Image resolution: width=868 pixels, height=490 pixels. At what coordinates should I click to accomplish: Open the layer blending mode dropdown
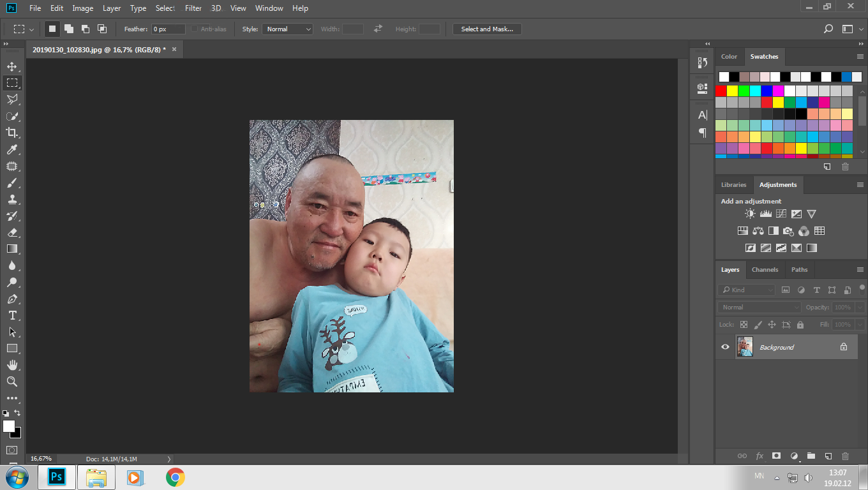click(x=759, y=307)
